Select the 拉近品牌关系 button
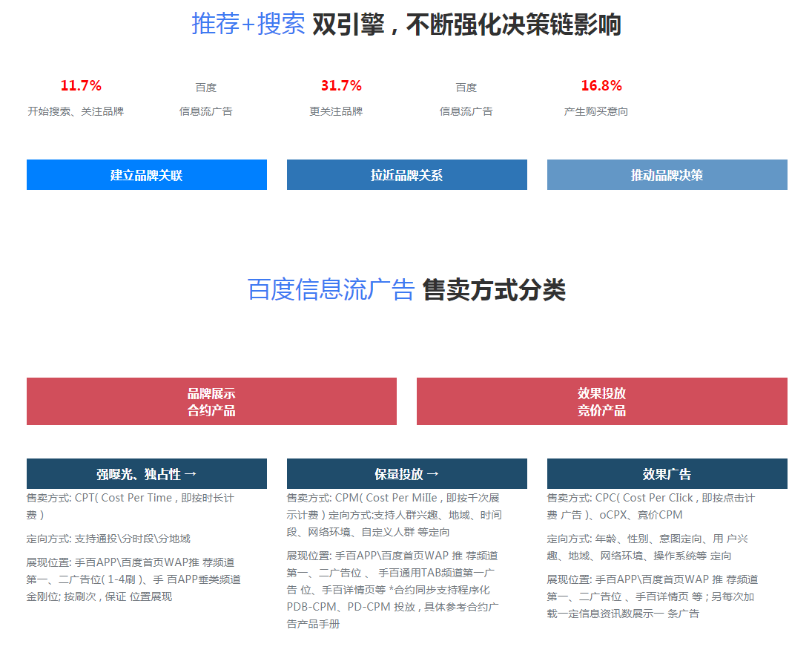 pos(406,175)
